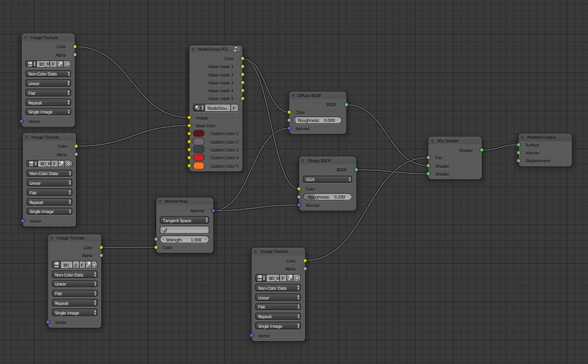Open Single Image source dropdown in the Image Texture feeding Mix Shader Fac
This screenshot has height=364, width=588.
tap(278, 326)
